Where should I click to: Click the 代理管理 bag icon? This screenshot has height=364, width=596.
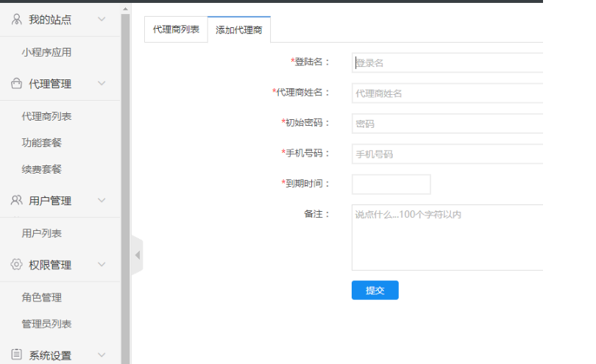(x=17, y=84)
